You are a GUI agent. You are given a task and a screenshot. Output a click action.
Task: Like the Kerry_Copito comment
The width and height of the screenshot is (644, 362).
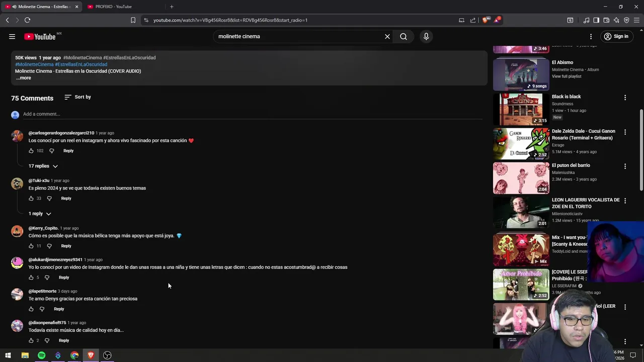pos(31,246)
